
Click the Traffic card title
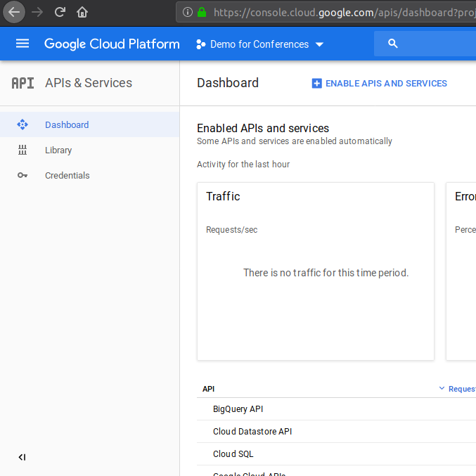[223, 196]
